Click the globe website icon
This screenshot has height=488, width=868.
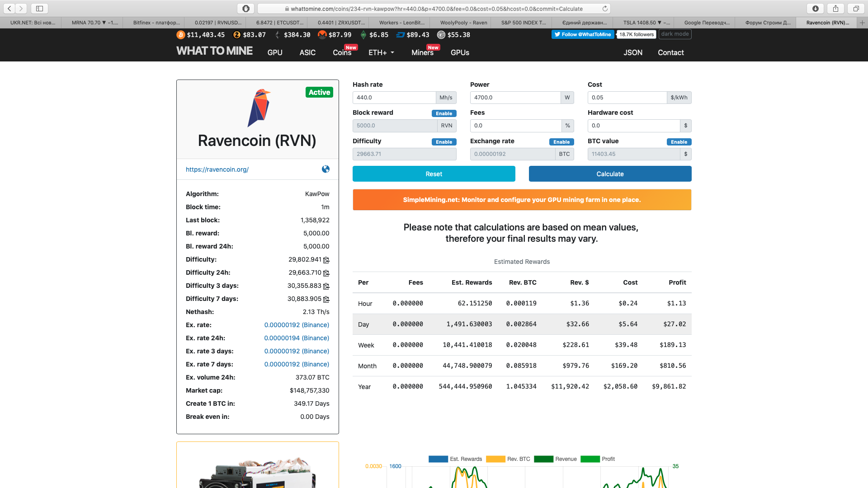click(325, 169)
